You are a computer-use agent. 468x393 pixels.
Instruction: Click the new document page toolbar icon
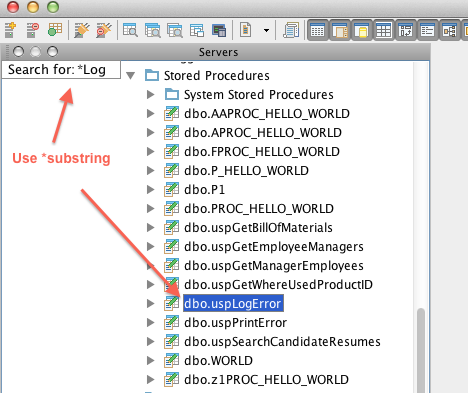(x=246, y=30)
